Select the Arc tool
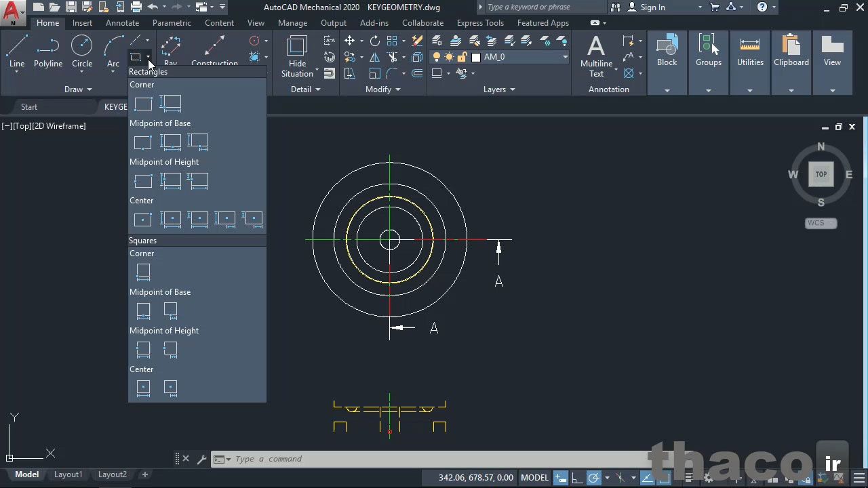Viewport: 868px width, 488px height. click(113, 52)
